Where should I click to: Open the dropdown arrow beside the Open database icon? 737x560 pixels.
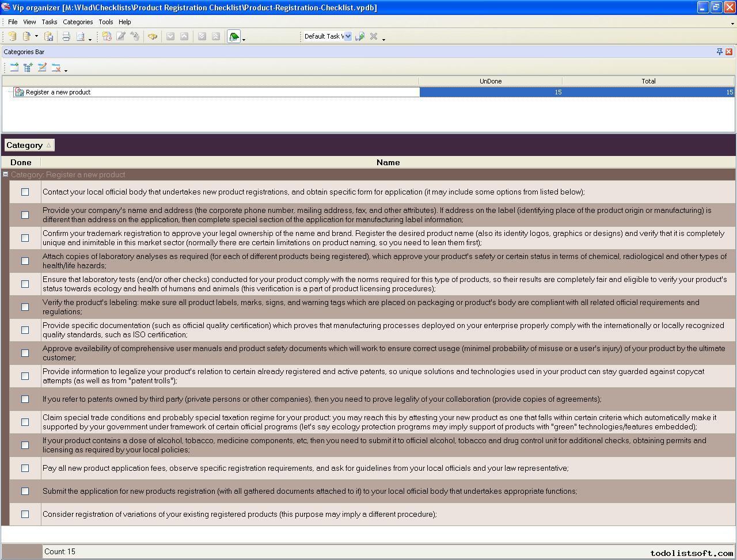[x=36, y=37]
